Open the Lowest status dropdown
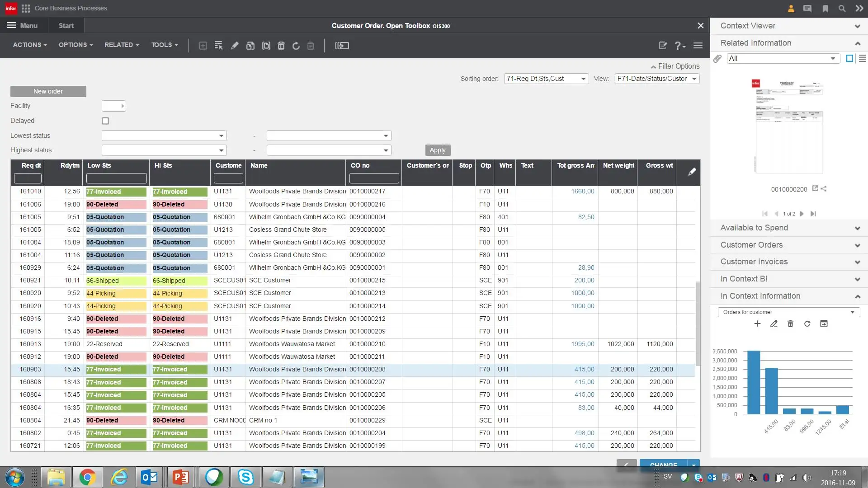 pos(164,136)
